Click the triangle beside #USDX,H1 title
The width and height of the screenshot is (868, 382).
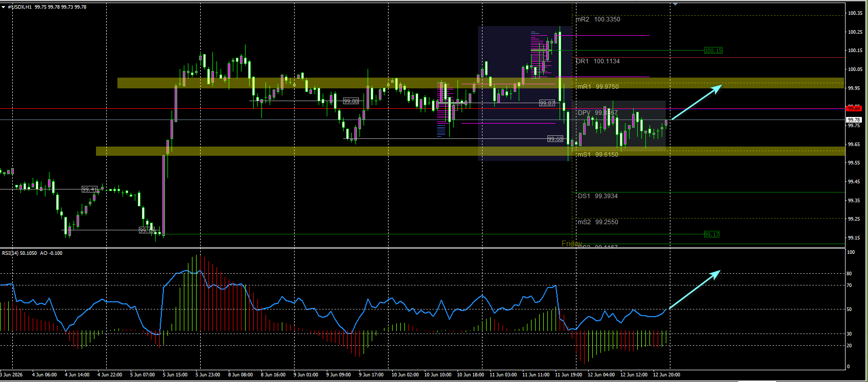[x=3, y=7]
